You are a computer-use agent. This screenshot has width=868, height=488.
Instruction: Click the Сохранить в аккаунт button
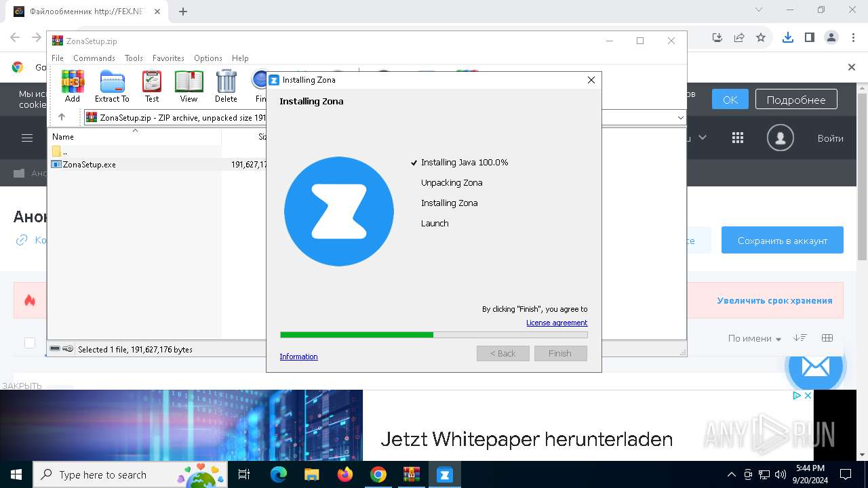tap(783, 241)
